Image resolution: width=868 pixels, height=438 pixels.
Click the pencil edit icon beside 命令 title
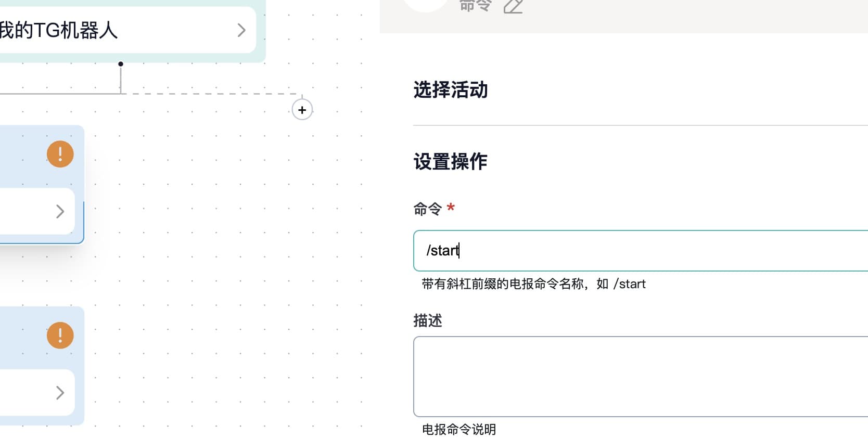tap(513, 6)
